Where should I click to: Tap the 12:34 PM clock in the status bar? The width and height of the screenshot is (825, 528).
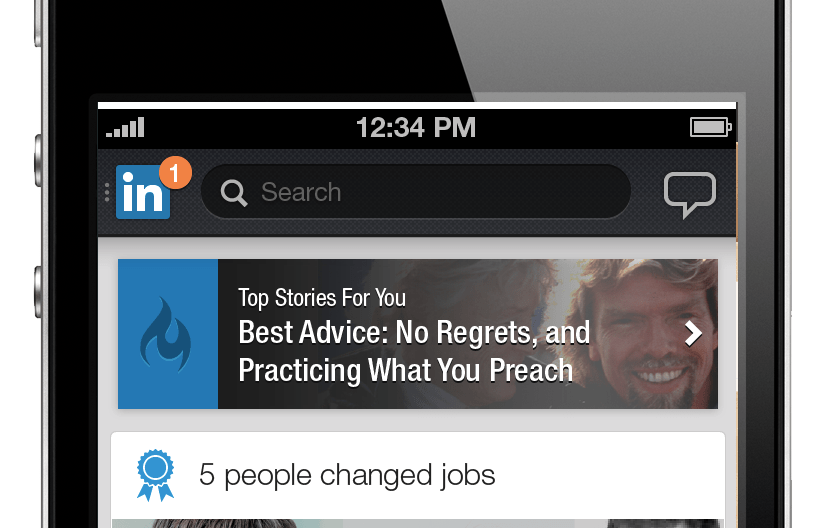[x=416, y=127]
